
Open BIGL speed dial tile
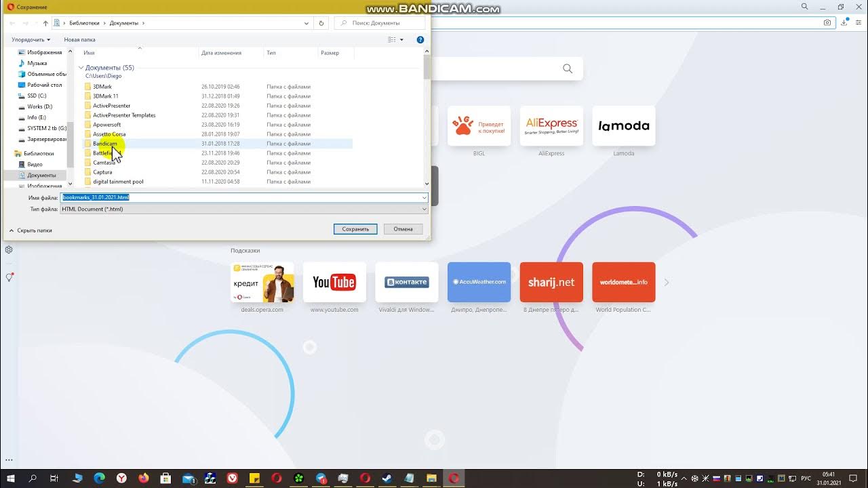click(x=479, y=125)
